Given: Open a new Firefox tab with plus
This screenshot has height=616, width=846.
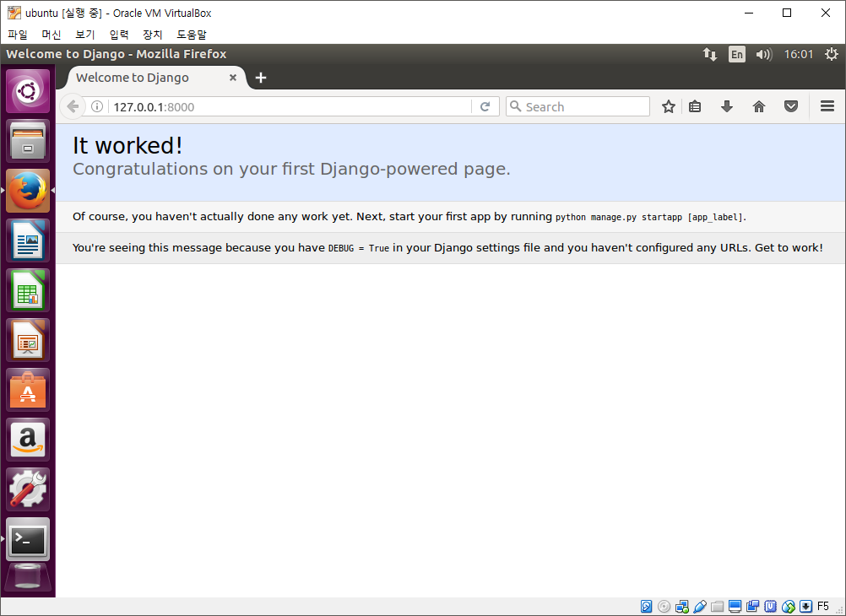Looking at the screenshot, I should tap(261, 78).
